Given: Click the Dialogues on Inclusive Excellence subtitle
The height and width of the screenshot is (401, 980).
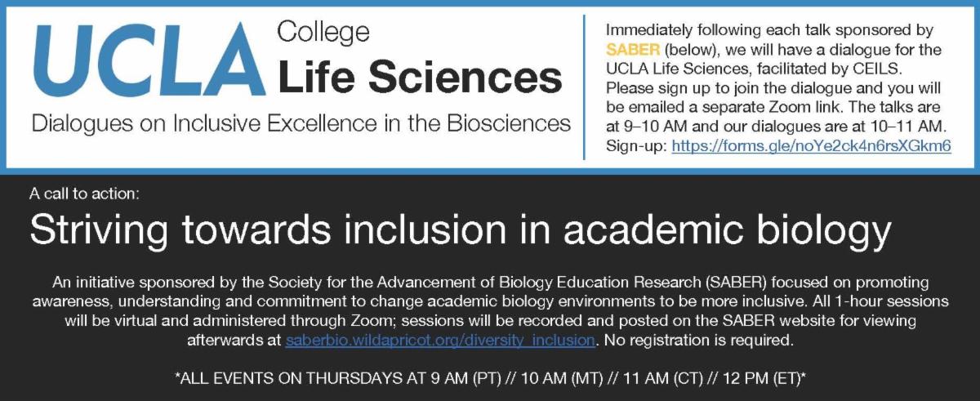Looking at the screenshot, I should coord(301,123).
